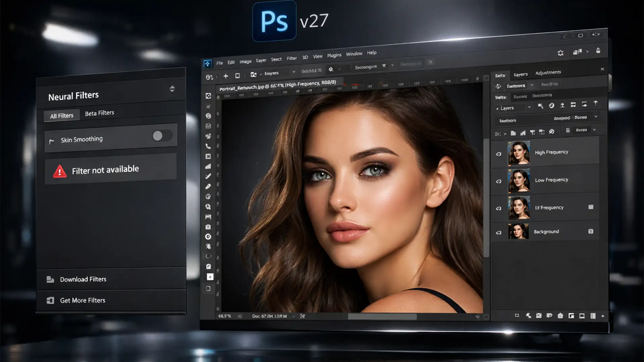Viewport: 644px width, 362px height.
Task: Click Get More Filters at the panel bottom
Action: click(82, 300)
